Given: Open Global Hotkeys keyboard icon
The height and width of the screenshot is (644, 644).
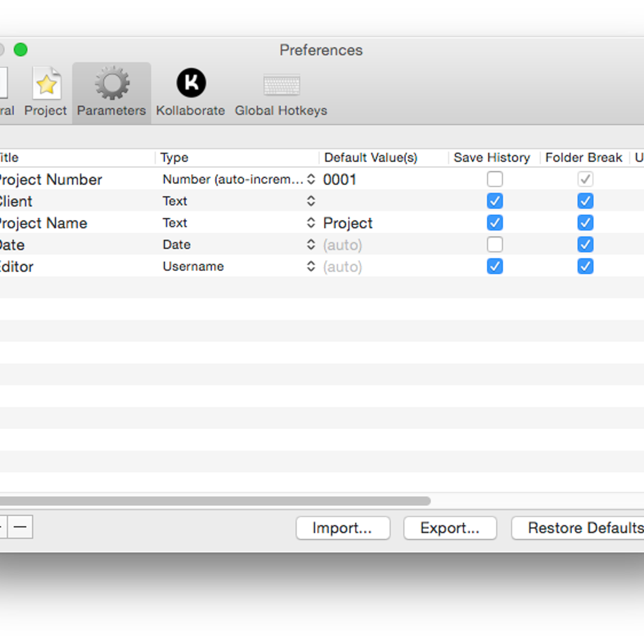Looking at the screenshot, I should (281, 91).
